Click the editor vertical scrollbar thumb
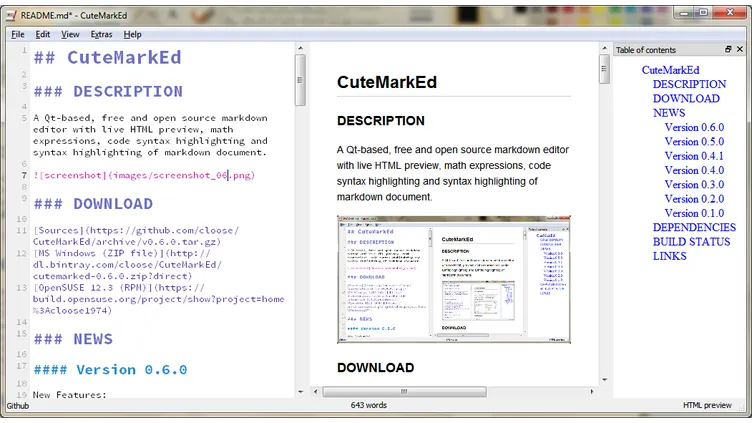 pyautogui.click(x=300, y=80)
